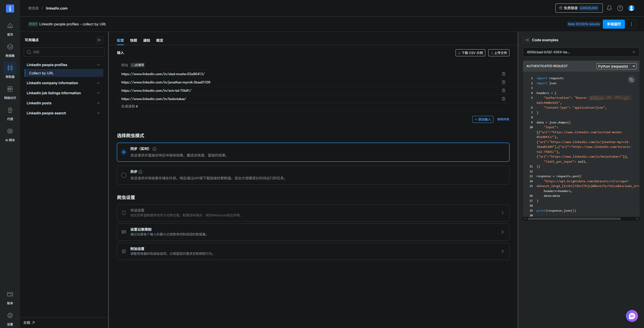Click the Rate: $1.50/1k records badge
Viewport: 644px width, 328px height.
(x=584, y=24)
